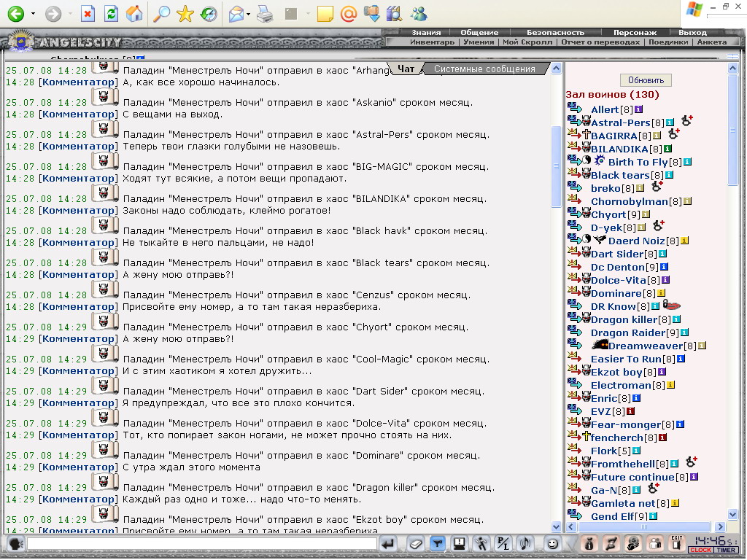This screenshot has width=747, height=560.
Task: Expand the Mail button dropdown arrow
Action: (x=249, y=15)
